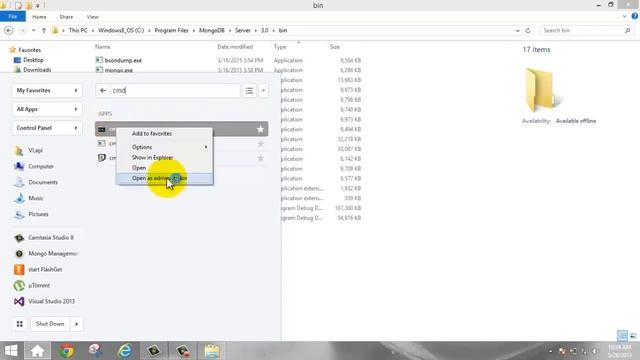Switch to the Home ribbon tab

click(x=39, y=17)
